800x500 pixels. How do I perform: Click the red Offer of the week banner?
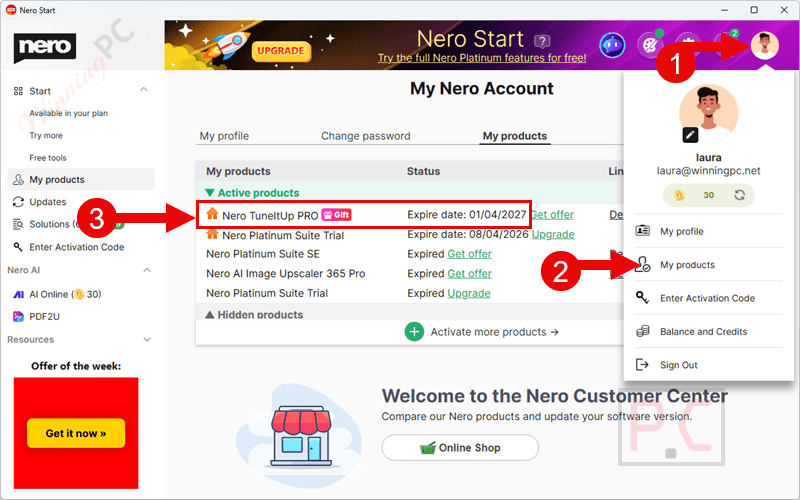click(76, 433)
